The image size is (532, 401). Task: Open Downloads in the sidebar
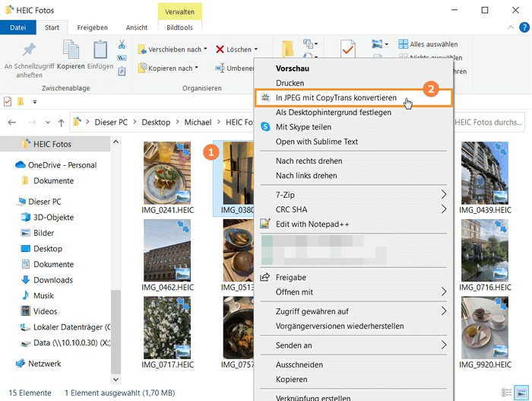[47, 280]
